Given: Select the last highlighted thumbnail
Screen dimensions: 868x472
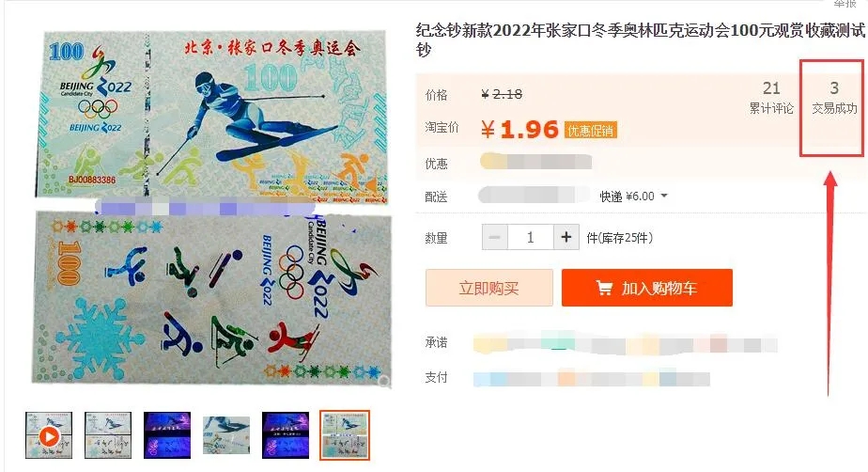Looking at the screenshot, I should (x=345, y=435).
